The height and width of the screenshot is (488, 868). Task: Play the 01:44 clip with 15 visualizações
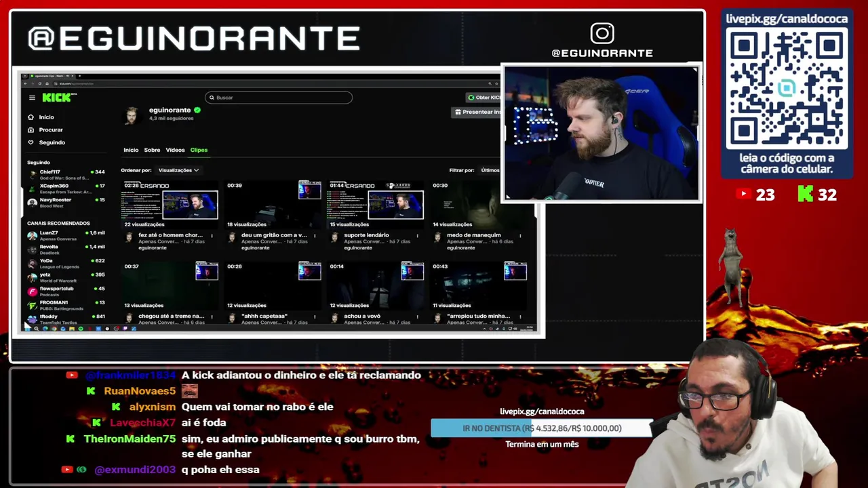[x=376, y=203]
